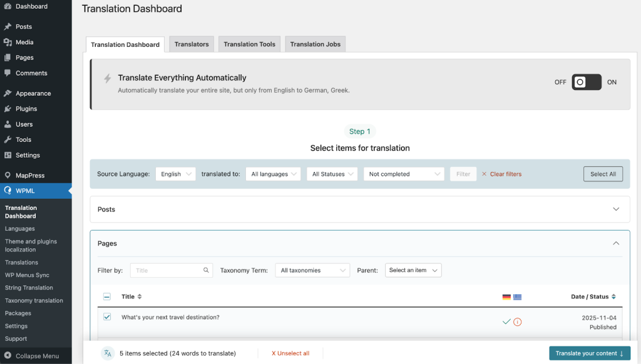Screen dimensions: 641x364
Task: Click Translate your content button
Action: pos(590,353)
